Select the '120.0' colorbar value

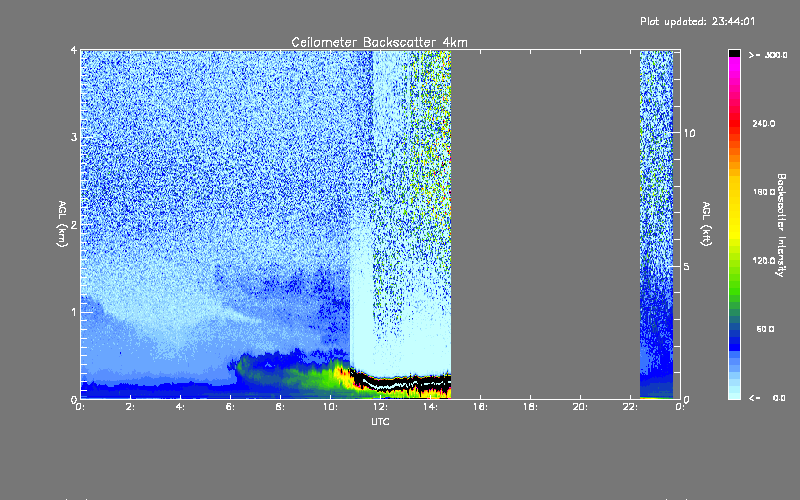click(764, 260)
